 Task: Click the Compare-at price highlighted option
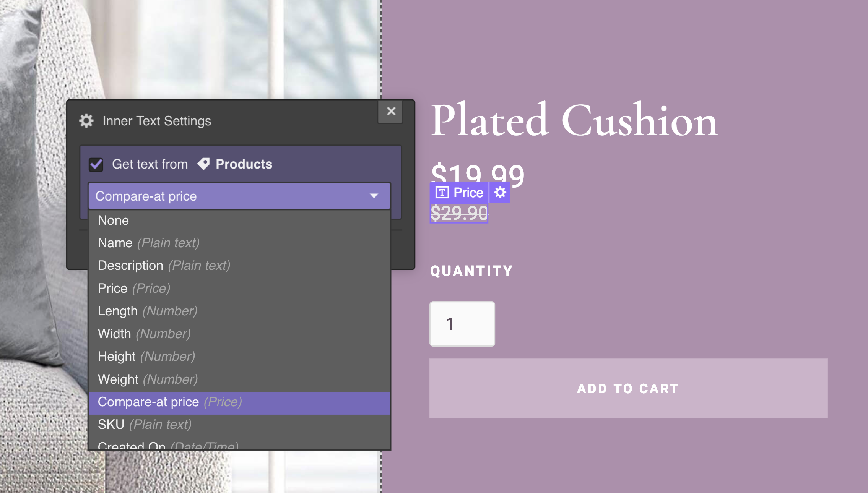pos(241,401)
